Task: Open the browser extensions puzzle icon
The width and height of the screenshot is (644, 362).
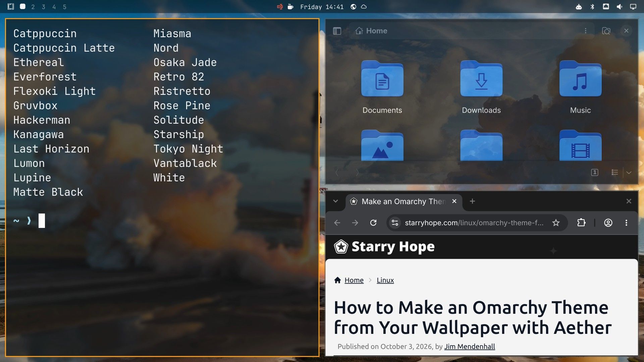Action: (581, 223)
